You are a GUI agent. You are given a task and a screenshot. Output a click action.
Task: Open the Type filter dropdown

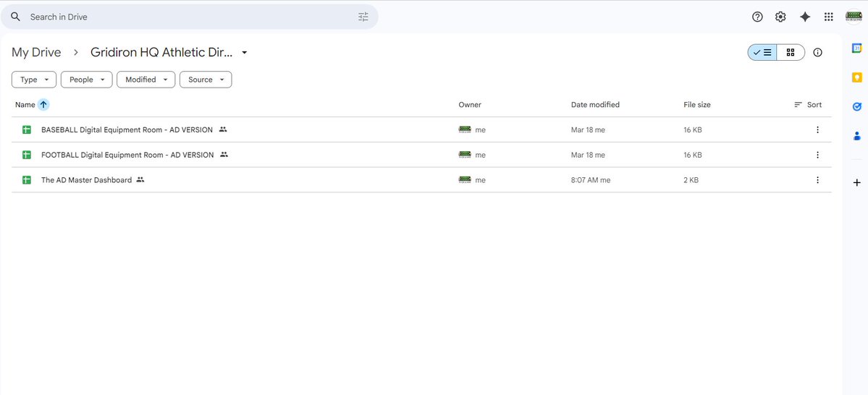coord(34,80)
